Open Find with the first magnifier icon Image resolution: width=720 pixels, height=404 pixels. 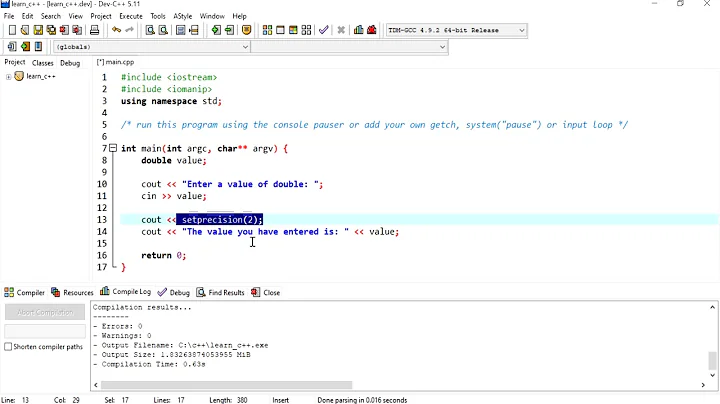[x=150, y=30]
